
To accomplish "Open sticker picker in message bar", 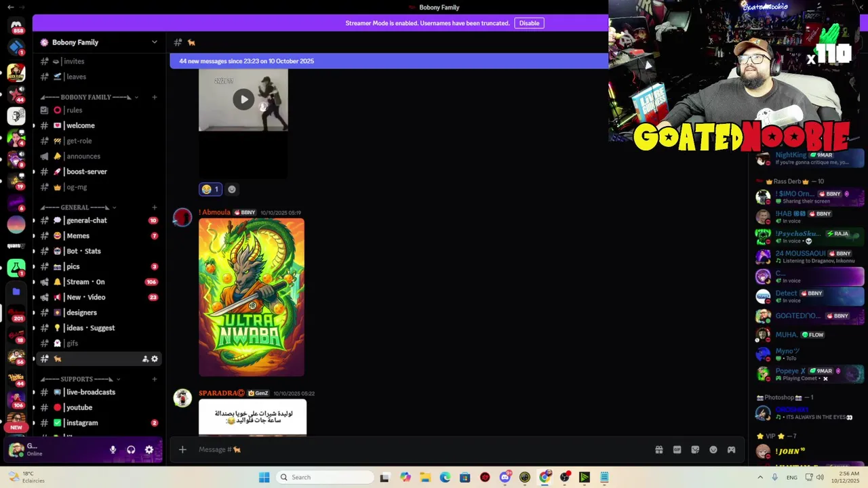I will (x=695, y=449).
